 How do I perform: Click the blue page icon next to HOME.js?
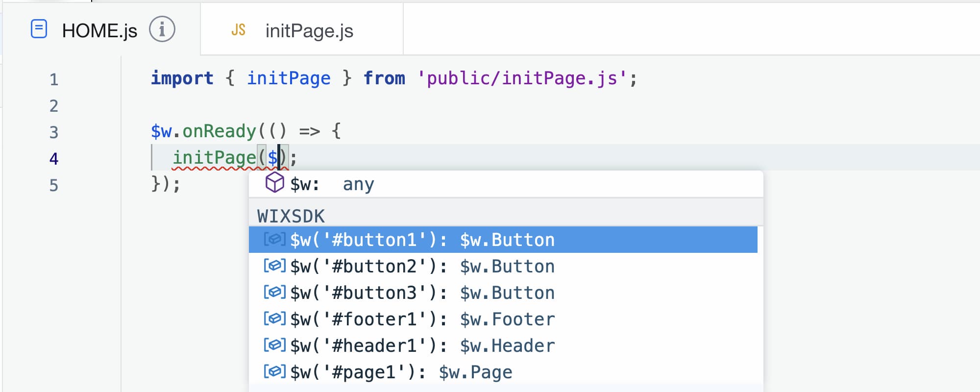pyautogui.click(x=39, y=29)
